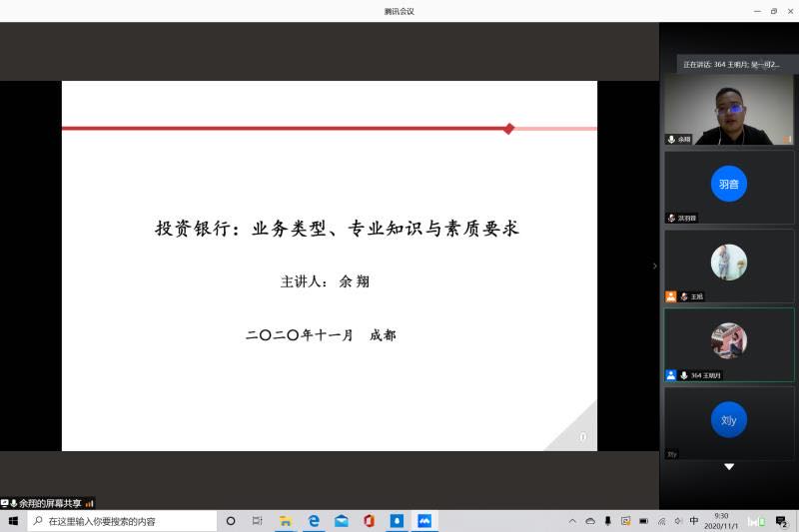The height and width of the screenshot is (532, 799).
Task: Click the muted microphone icon for 洪羽音
Action: (x=671, y=218)
